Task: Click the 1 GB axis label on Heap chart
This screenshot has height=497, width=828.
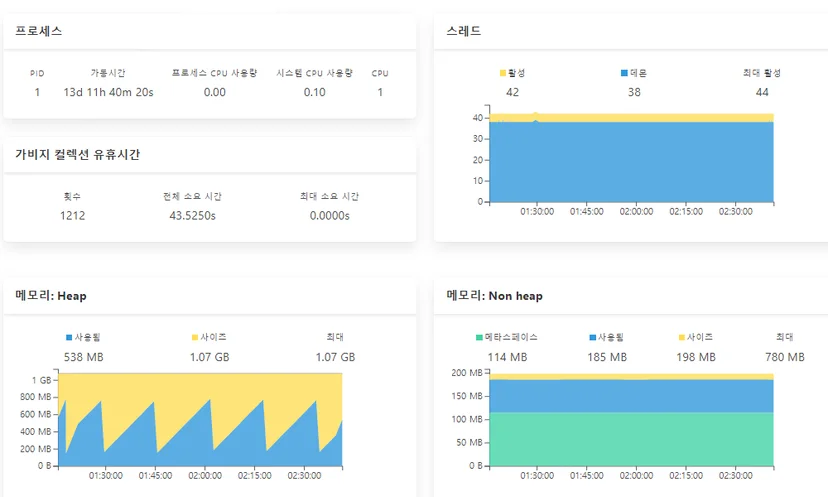Action: [x=41, y=380]
